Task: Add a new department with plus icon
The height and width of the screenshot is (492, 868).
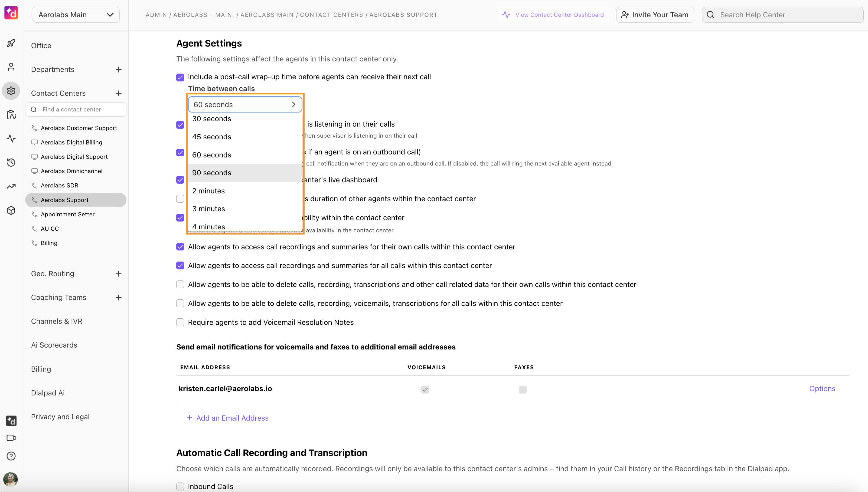Action: pyautogui.click(x=118, y=70)
